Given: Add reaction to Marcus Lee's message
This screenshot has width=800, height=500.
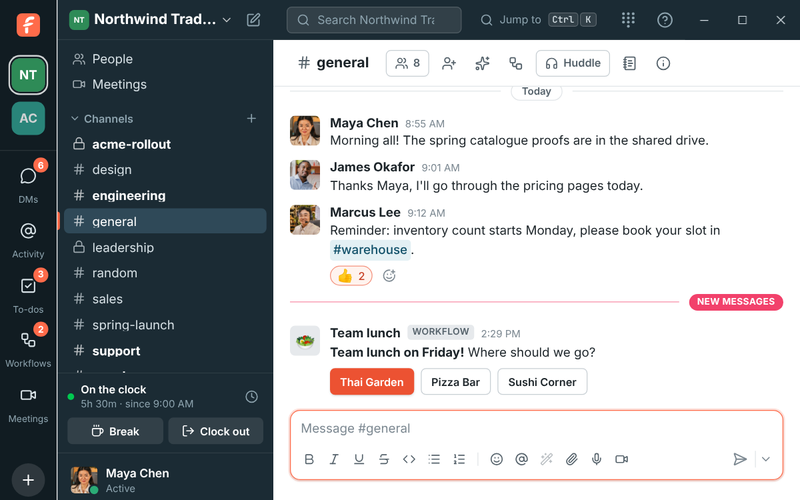Looking at the screenshot, I should click(x=389, y=276).
